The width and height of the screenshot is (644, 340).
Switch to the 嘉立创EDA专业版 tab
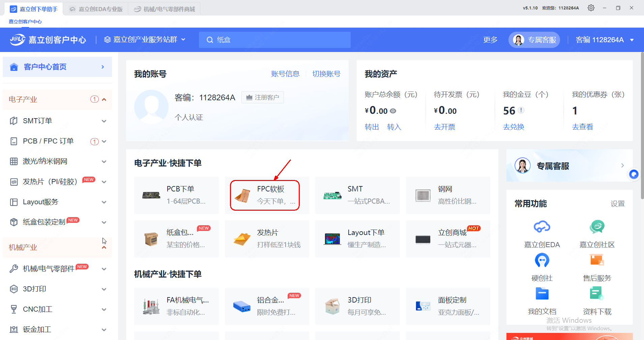96,9
